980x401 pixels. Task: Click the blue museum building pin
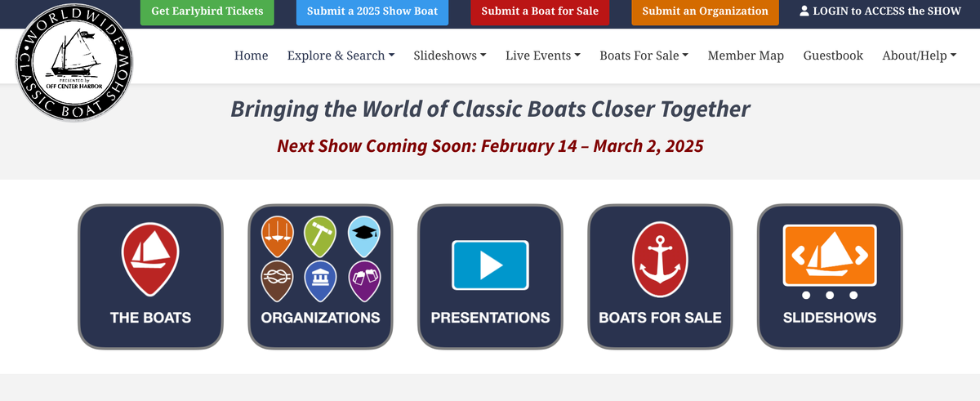pyautogui.click(x=320, y=281)
